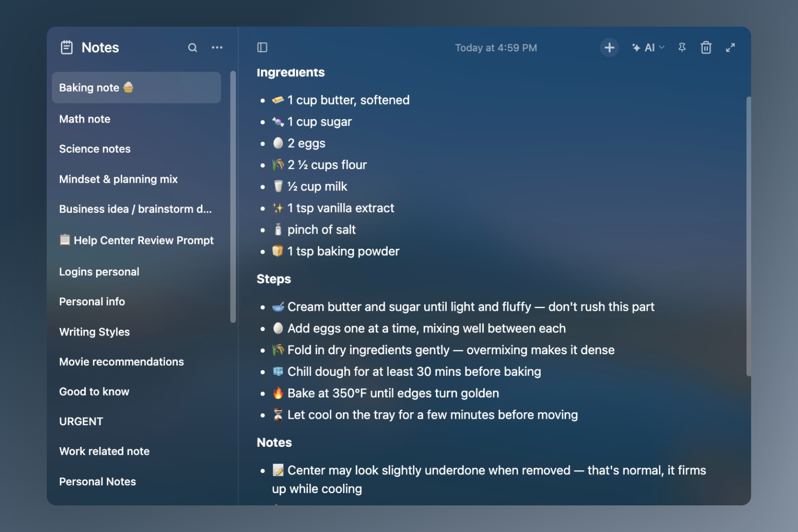798x532 pixels.
Task: Open Help Center Review Prompt note
Action: pos(136,240)
